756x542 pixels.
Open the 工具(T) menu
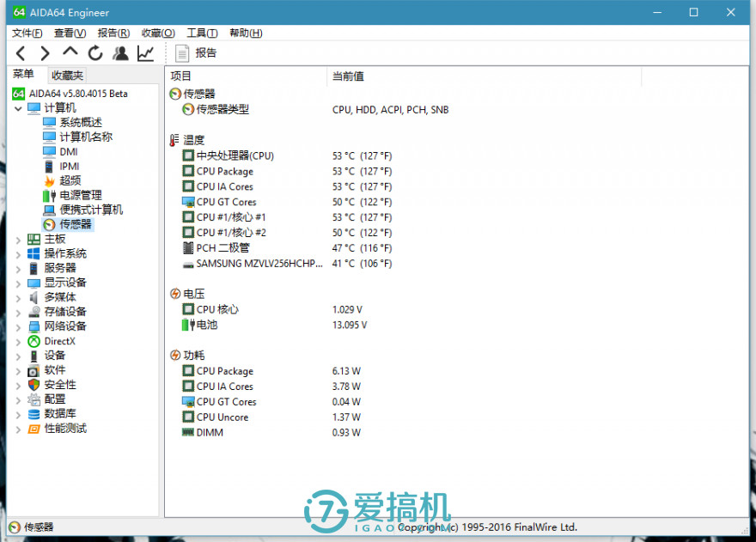[x=202, y=33]
